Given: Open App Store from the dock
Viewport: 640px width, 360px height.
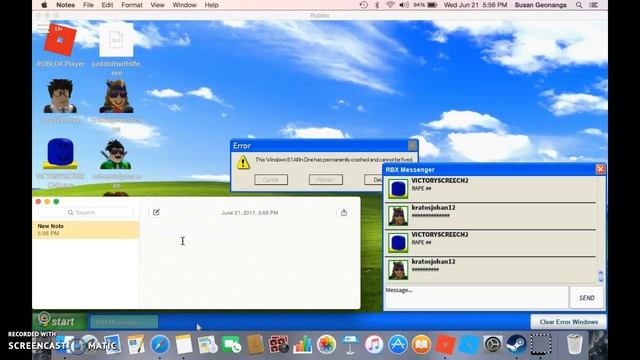Looking at the screenshot, I should (398, 344).
